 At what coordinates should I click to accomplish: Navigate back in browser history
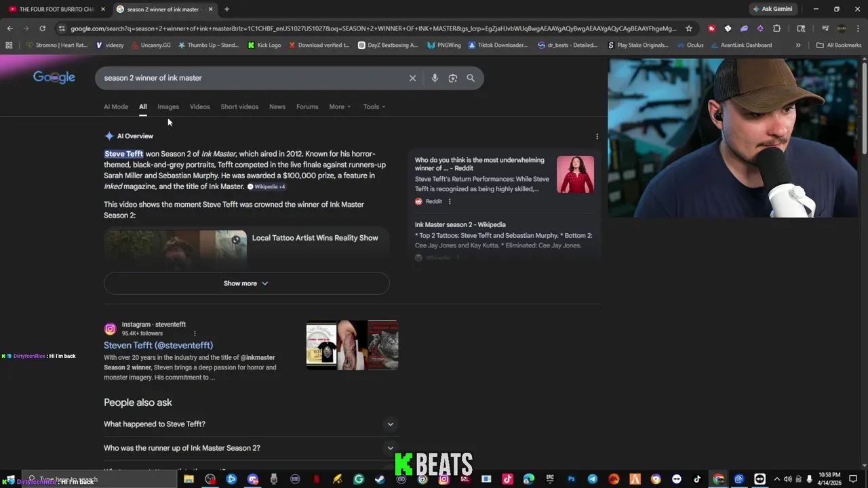[x=9, y=28]
